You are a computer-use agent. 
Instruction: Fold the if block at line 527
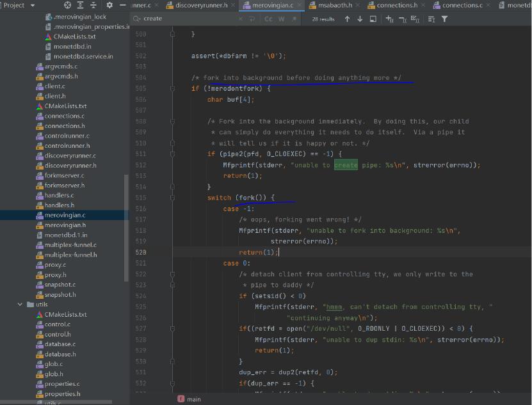172,328
